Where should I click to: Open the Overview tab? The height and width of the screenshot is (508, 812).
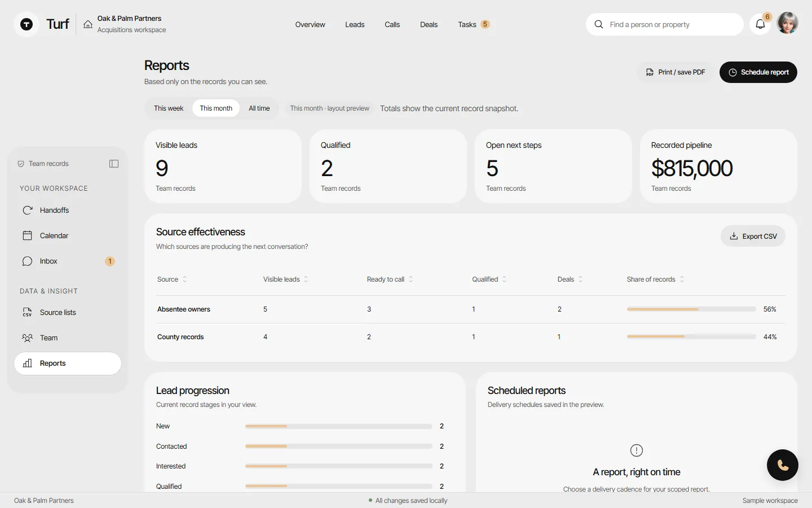pyautogui.click(x=310, y=24)
